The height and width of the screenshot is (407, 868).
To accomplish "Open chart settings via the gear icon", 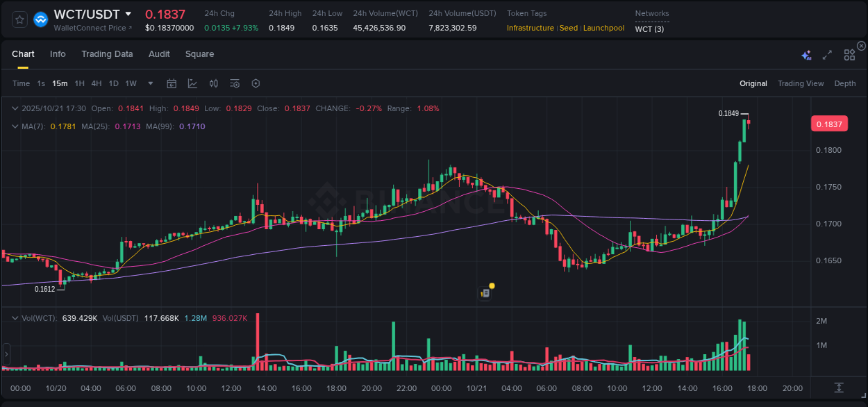I will pyautogui.click(x=256, y=83).
